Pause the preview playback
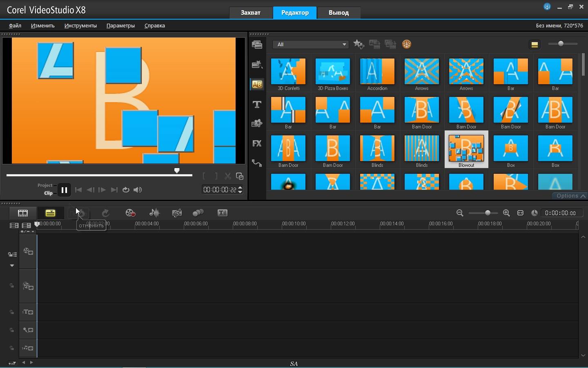 [x=64, y=190]
